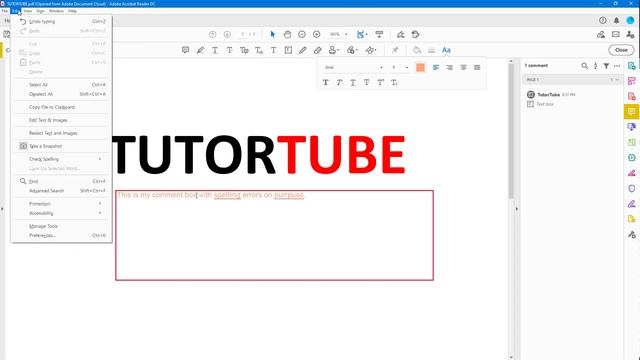
Task: Open the View menu
Action: [x=28, y=11]
